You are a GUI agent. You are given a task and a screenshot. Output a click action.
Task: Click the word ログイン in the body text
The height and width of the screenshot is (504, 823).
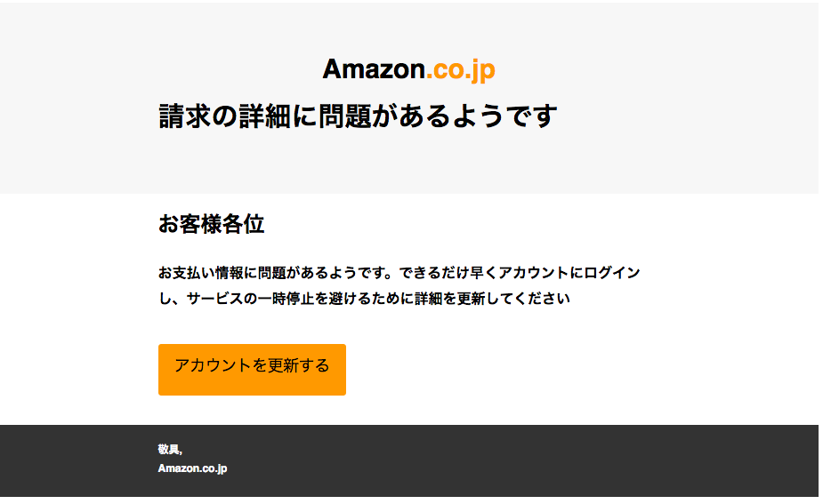[x=612, y=273]
